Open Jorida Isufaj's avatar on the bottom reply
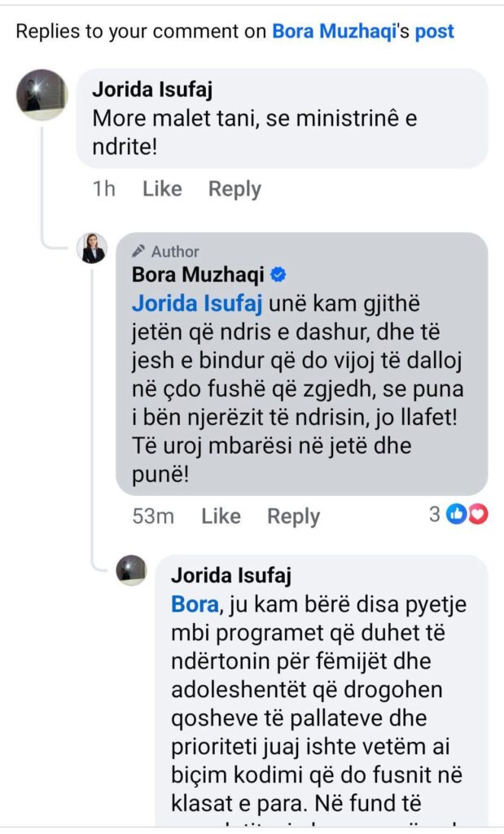Viewport: 504px width, 834px height. [x=131, y=571]
